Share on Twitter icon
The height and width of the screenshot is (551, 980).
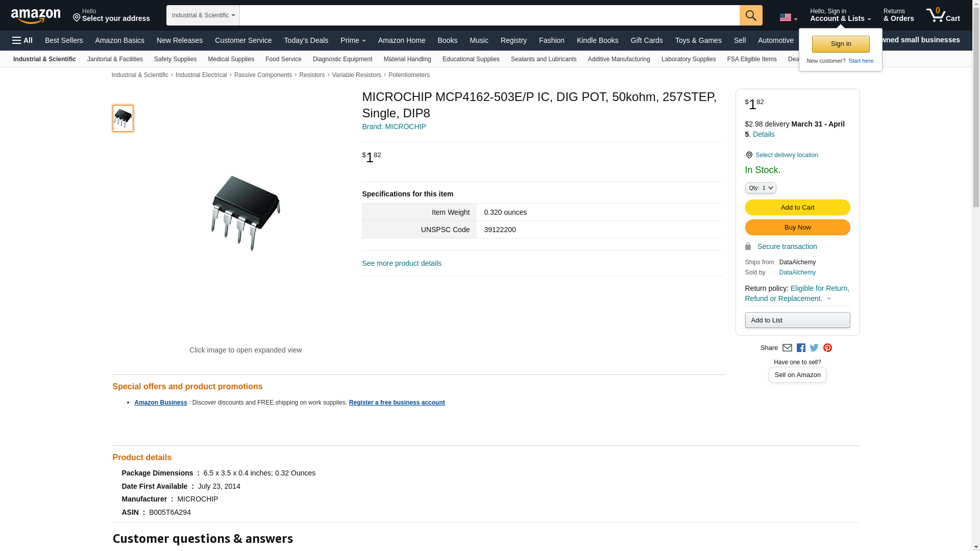tap(814, 348)
